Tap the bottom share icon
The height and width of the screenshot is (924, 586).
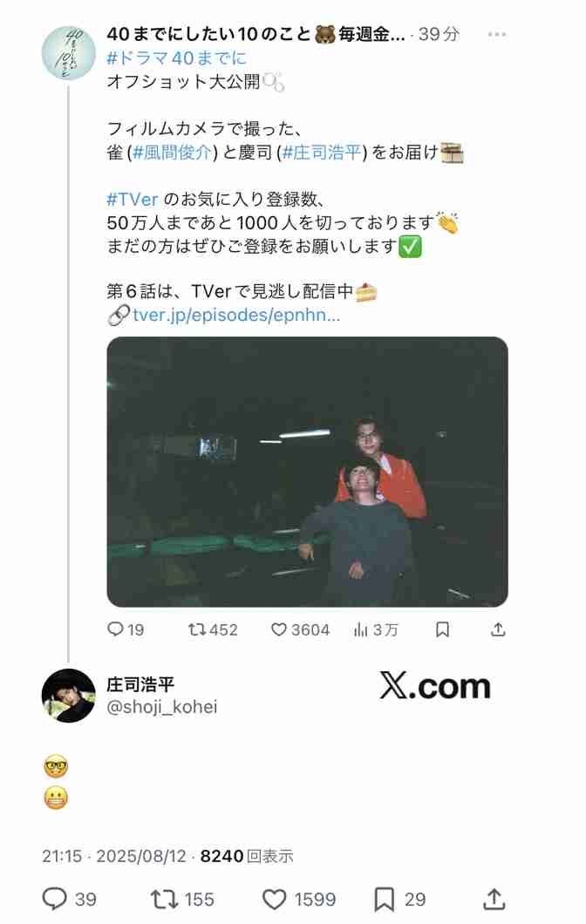tap(494, 900)
